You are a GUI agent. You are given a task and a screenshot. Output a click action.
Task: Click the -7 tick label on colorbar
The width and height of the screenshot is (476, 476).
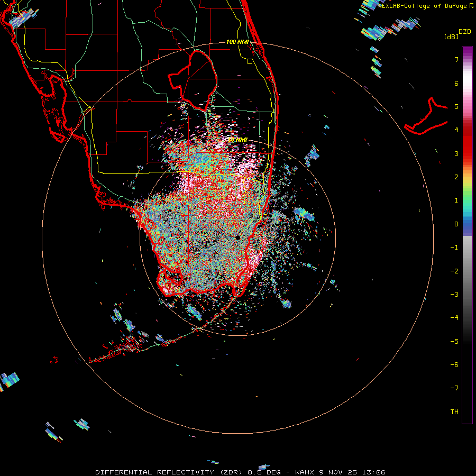point(454,388)
